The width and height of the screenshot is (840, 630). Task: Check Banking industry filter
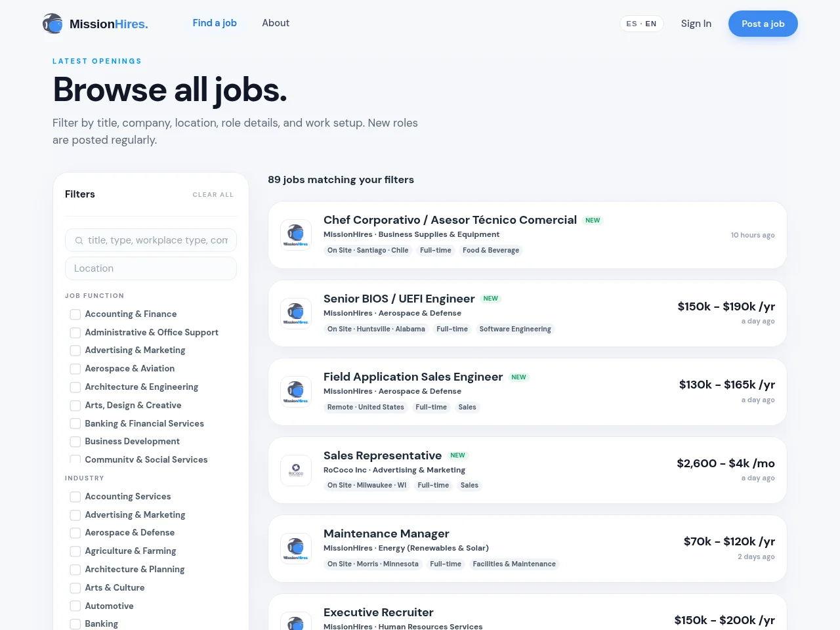pos(75,624)
